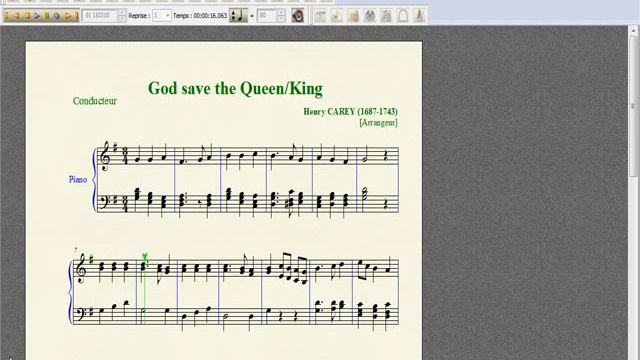Click the loudspeaker sound icon

point(298,16)
